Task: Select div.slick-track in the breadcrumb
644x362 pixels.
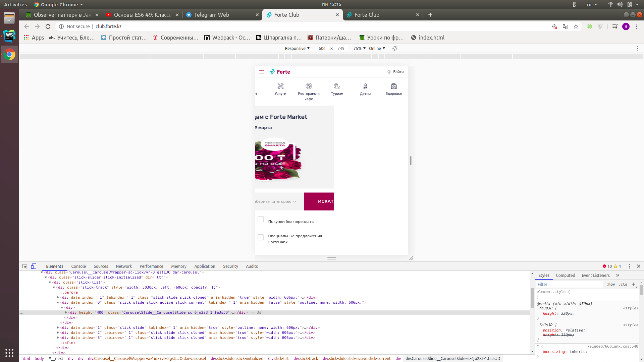Action: (306, 358)
